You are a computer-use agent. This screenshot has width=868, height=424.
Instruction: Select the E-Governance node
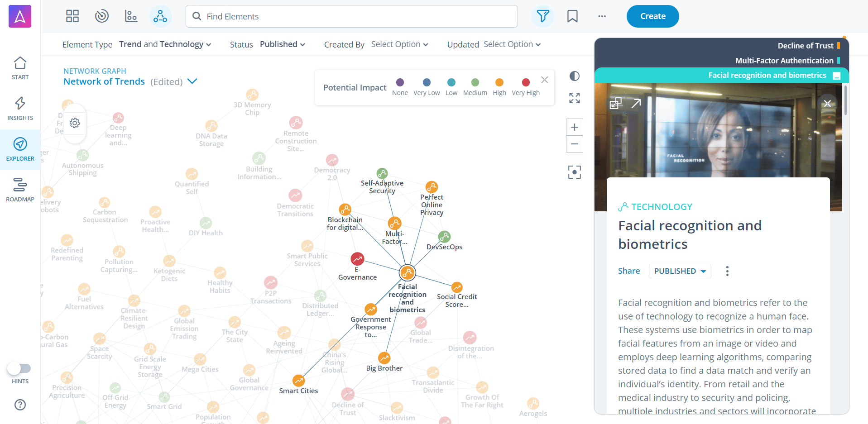tap(357, 259)
